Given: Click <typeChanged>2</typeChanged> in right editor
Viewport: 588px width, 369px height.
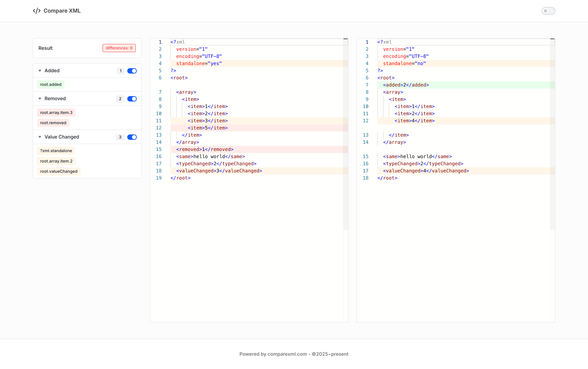Looking at the screenshot, I should (x=423, y=164).
